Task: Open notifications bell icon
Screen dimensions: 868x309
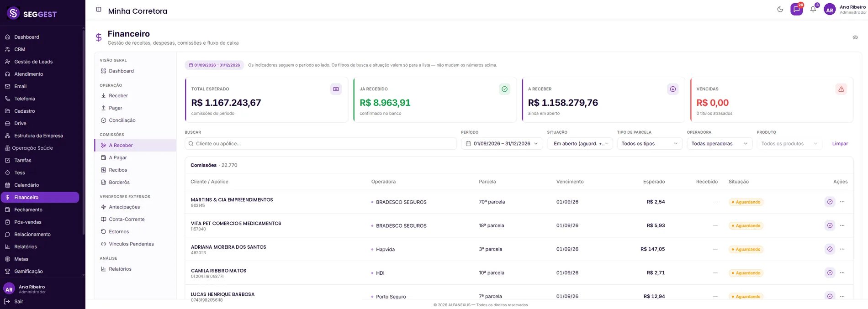Action: click(x=813, y=9)
